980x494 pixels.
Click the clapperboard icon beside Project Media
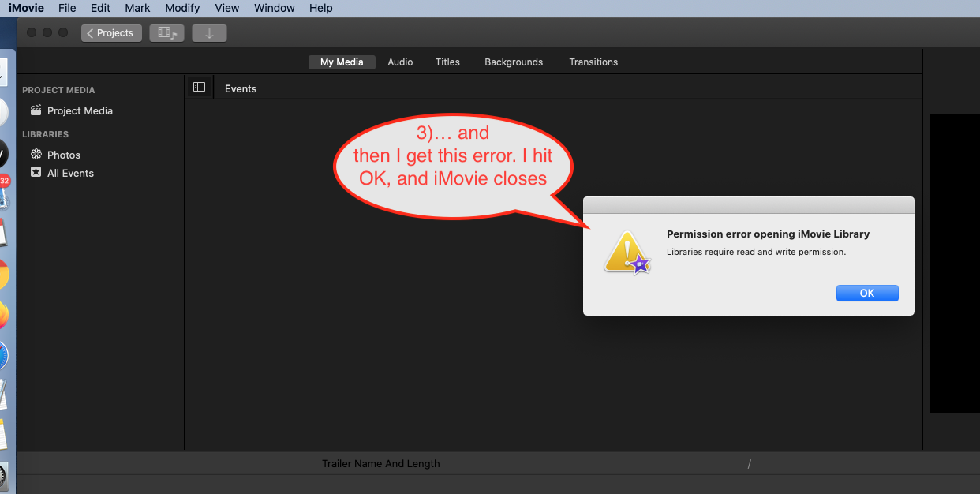[36, 110]
